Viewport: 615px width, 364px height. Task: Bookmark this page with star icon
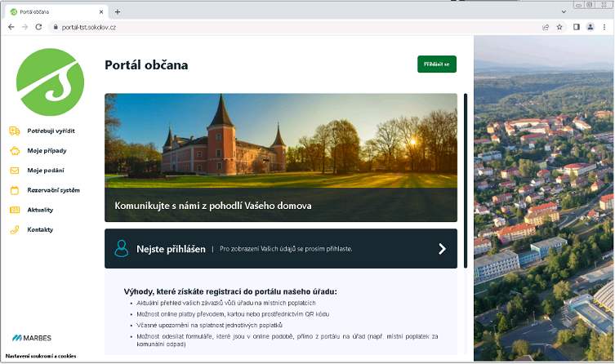(559, 27)
